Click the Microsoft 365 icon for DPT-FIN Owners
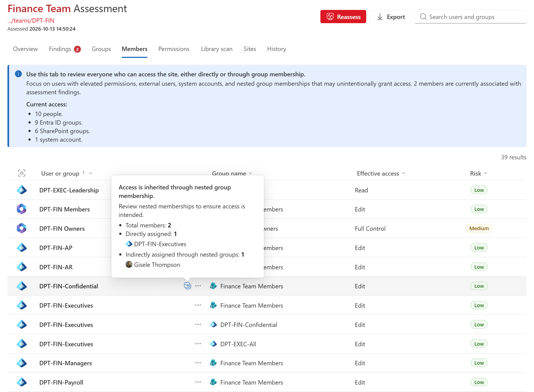The height and width of the screenshot is (392, 534). (22, 228)
